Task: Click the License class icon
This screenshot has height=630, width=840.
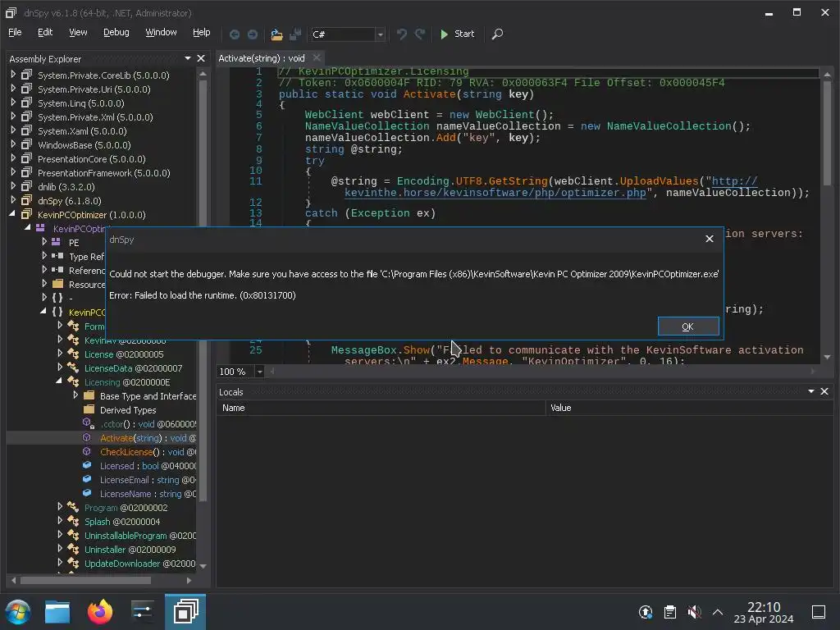Action: tap(73, 354)
